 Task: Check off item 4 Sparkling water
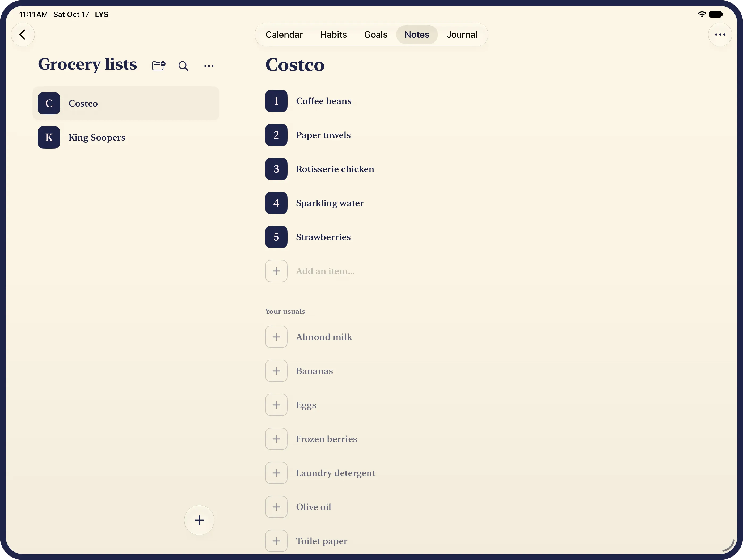point(276,203)
